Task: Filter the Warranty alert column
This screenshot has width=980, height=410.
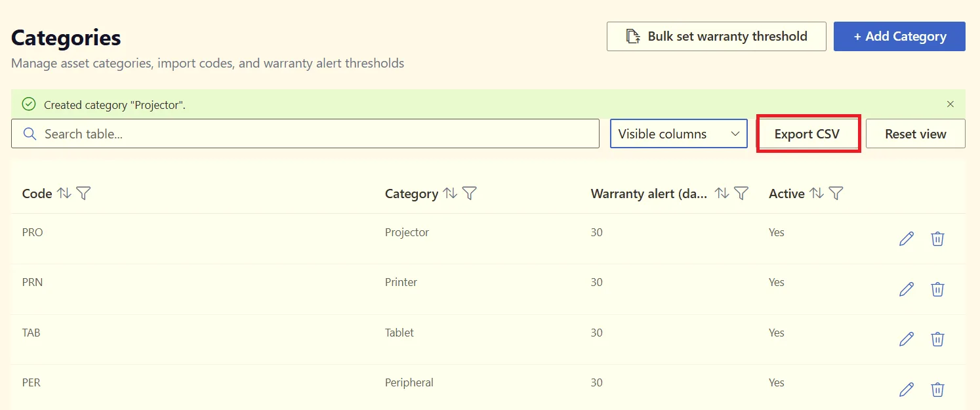Action: click(x=741, y=194)
